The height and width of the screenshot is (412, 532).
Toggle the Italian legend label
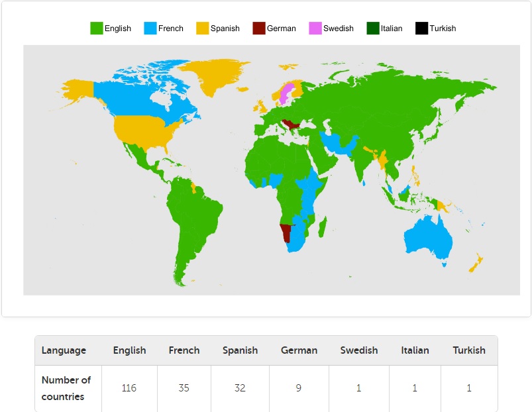392,28
